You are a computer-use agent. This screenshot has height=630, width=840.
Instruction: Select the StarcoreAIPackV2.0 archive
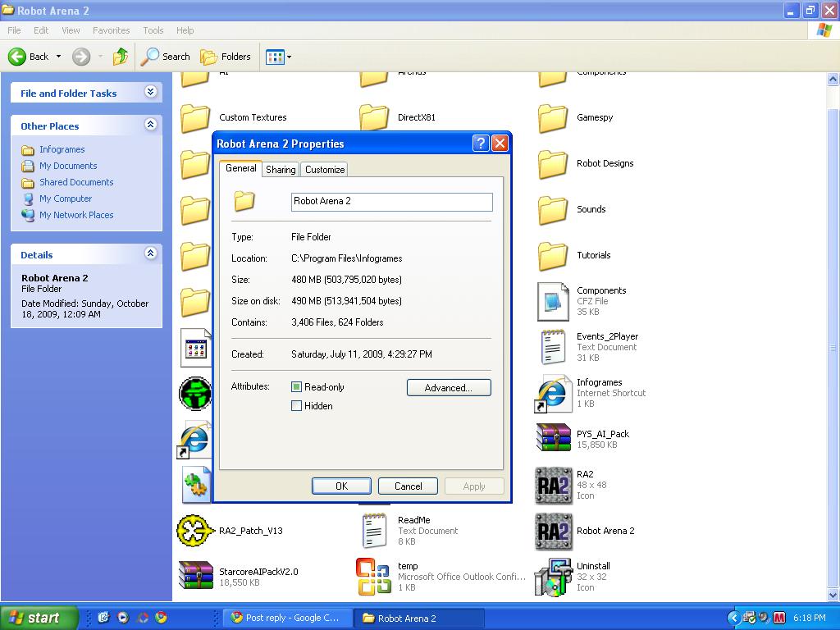(x=239, y=577)
